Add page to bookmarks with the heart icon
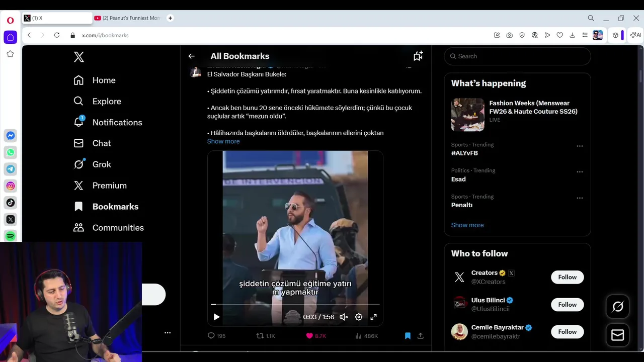 (x=559, y=35)
